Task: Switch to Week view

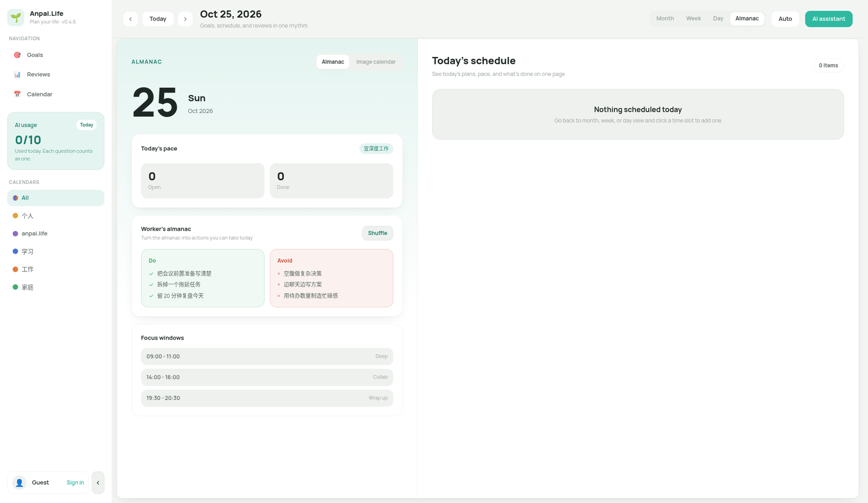Action: (x=693, y=18)
